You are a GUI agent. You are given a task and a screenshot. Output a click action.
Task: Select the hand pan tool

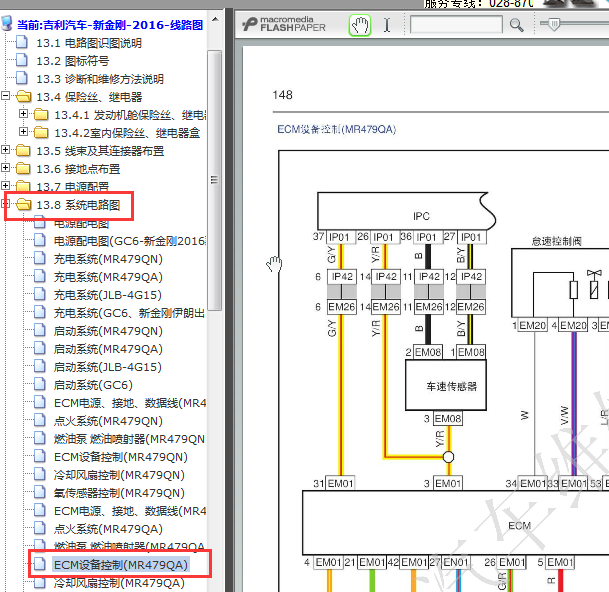(360, 25)
